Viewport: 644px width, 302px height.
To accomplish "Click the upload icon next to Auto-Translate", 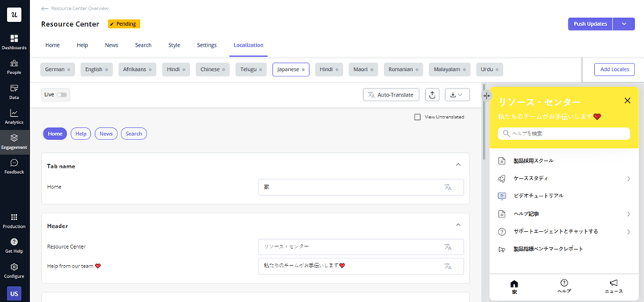I will (x=432, y=94).
